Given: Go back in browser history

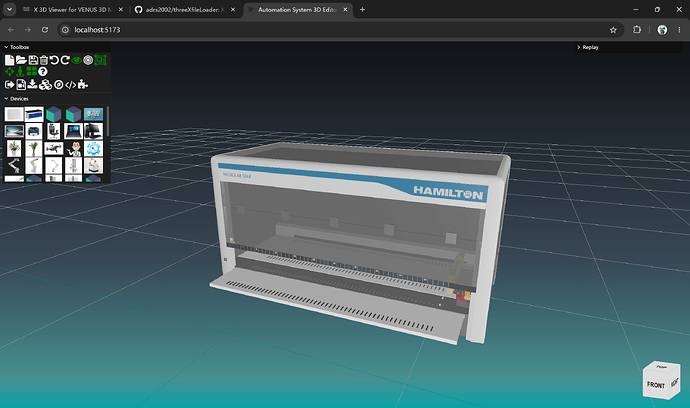Looking at the screenshot, I should (11, 29).
